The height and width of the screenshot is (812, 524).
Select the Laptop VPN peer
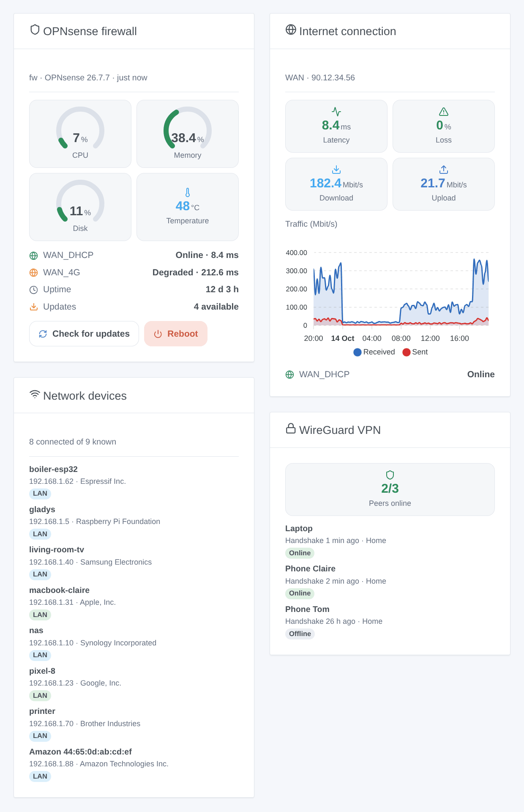(390, 540)
